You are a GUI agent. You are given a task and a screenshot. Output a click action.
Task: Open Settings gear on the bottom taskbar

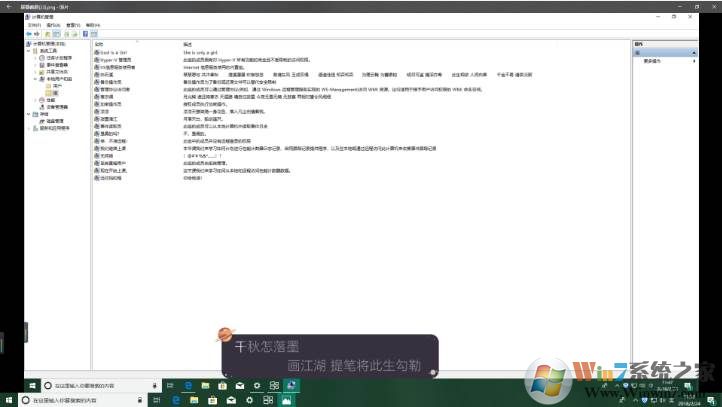[250, 400]
